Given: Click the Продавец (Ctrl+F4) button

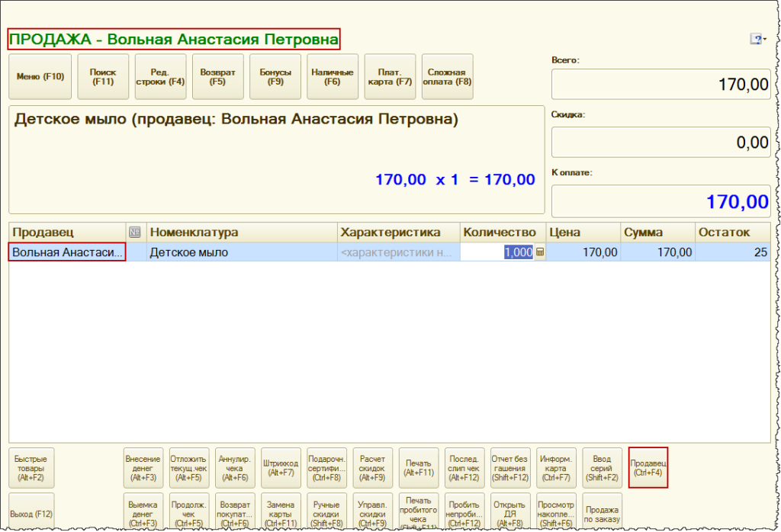Looking at the screenshot, I should pyautogui.click(x=648, y=467).
